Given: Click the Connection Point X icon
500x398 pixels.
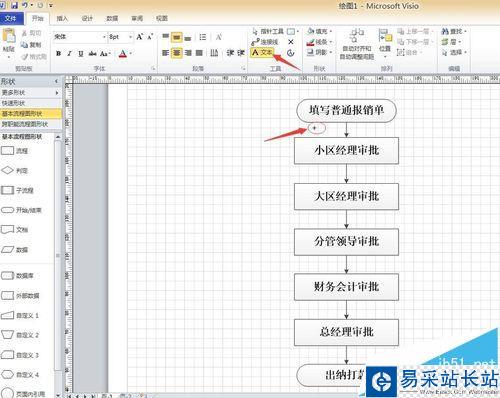Looking at the screenshot, I should pyautogui.click(x=291, y=42).
